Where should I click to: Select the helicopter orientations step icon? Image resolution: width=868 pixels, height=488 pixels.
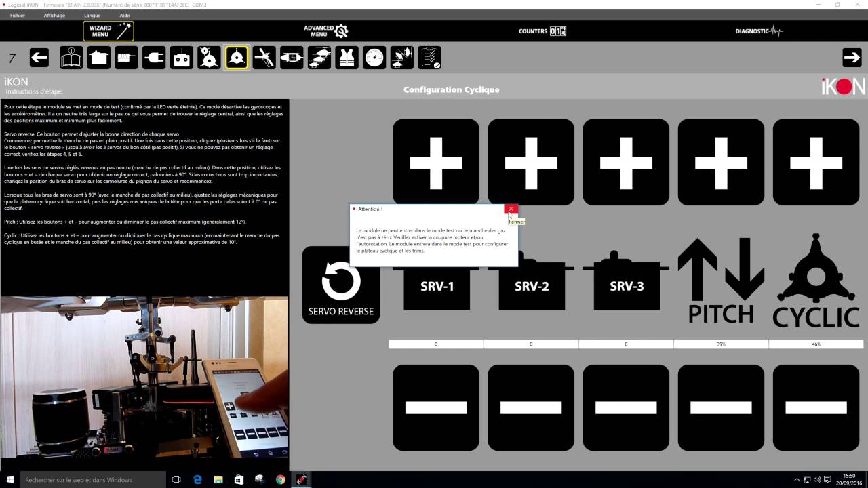click(x=402, y=58)
